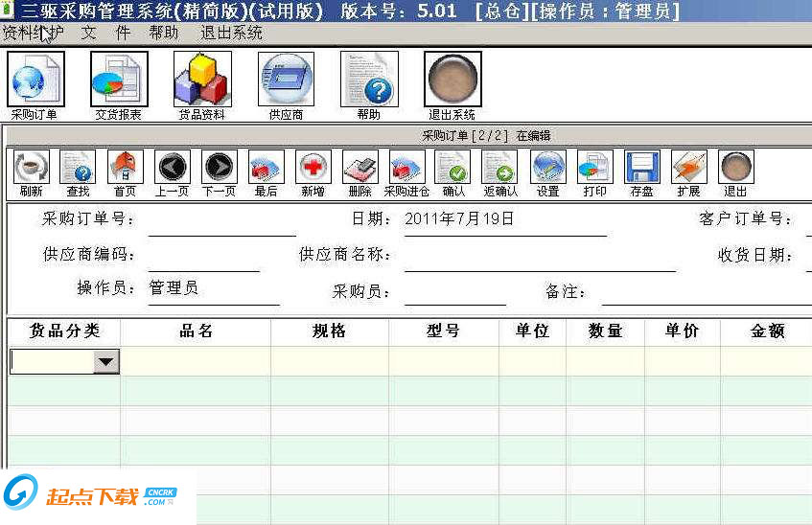Delete the order with 删除 icon
This screenshot has width=812, height=525.
[x=360, y=167]
